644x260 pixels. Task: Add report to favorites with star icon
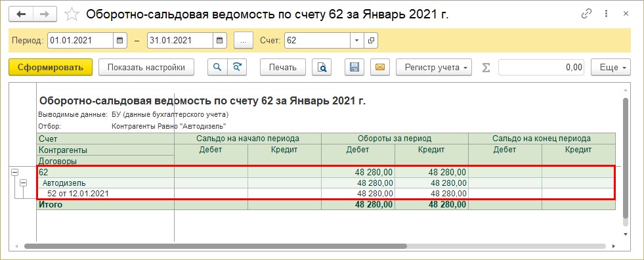click(72, 15)
